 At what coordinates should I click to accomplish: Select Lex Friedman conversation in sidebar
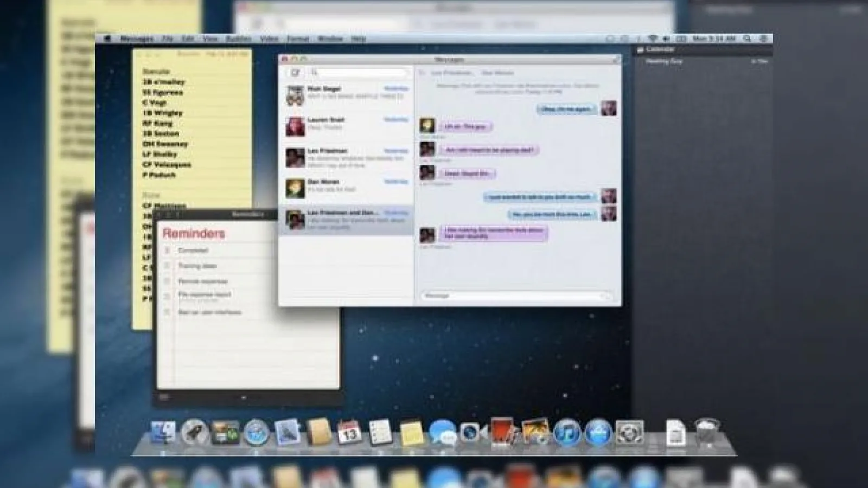coord(346,157)
